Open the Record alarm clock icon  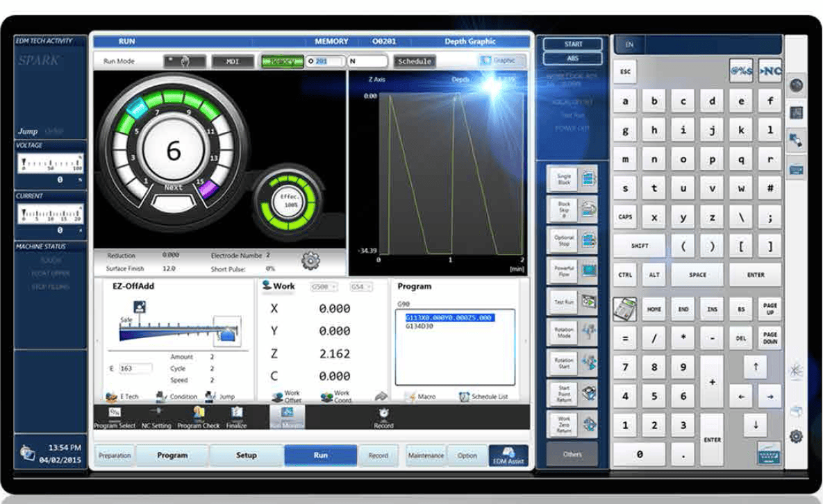pos(383,417)
